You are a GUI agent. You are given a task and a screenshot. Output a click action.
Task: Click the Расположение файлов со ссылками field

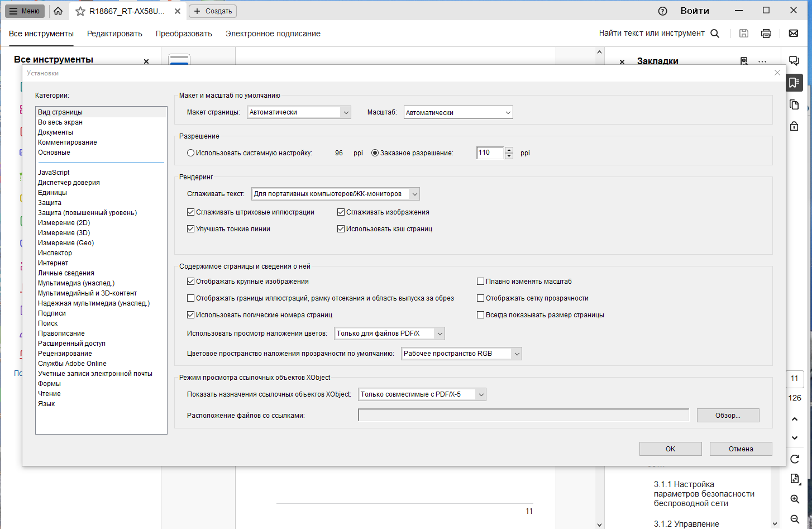tap(523, 415)
